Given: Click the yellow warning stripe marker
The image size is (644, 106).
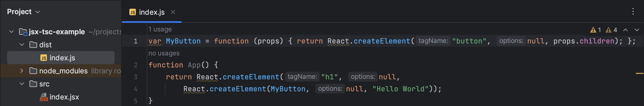Looking at the screenshot, I should pyautogui.click(x=639, y=73).
